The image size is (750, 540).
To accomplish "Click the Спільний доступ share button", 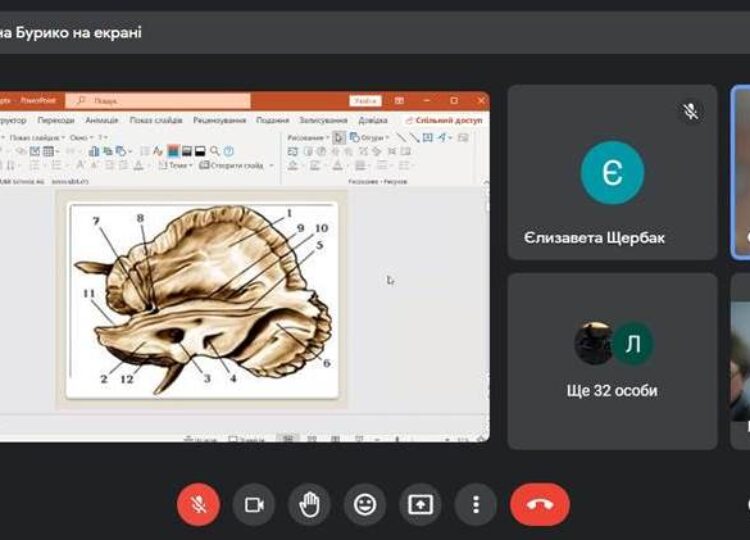I will (444, 121).
